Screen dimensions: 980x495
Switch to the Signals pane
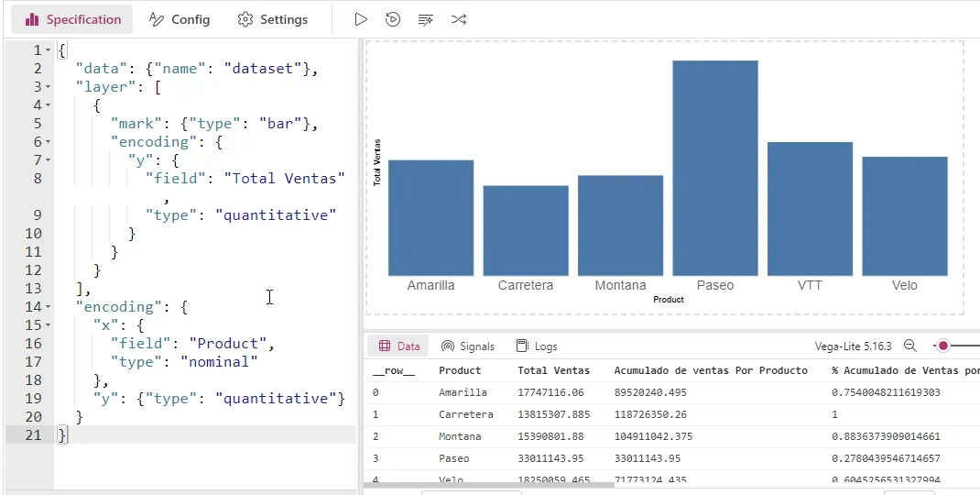(467, 346)
